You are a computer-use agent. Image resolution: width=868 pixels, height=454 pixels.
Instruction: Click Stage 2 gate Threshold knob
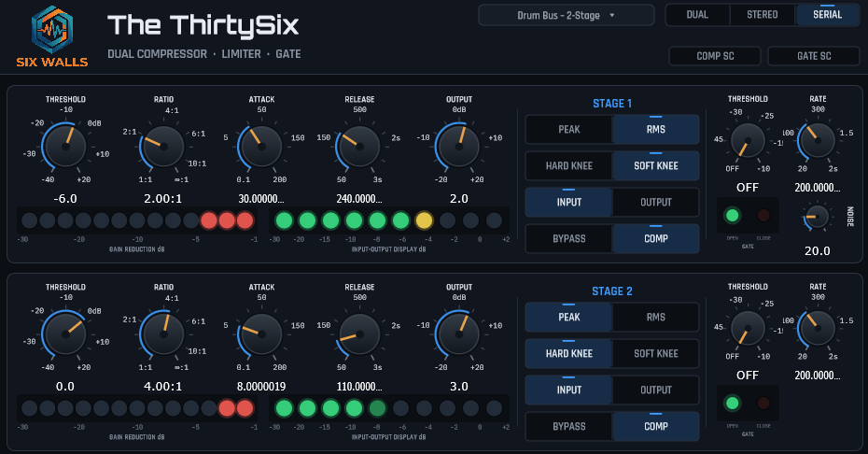click(x=748, y=329)
